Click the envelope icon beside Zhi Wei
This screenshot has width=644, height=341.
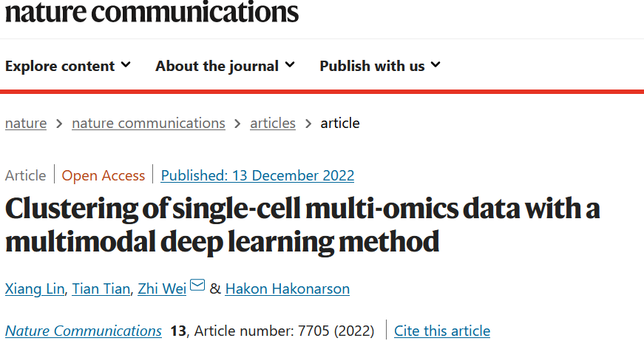click(x=197, y=286)
